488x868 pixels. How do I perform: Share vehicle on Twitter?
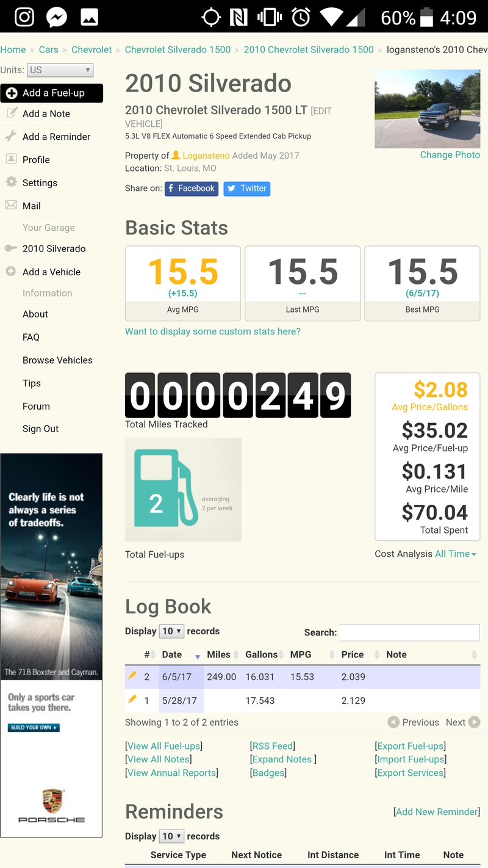tap(247, 189)
